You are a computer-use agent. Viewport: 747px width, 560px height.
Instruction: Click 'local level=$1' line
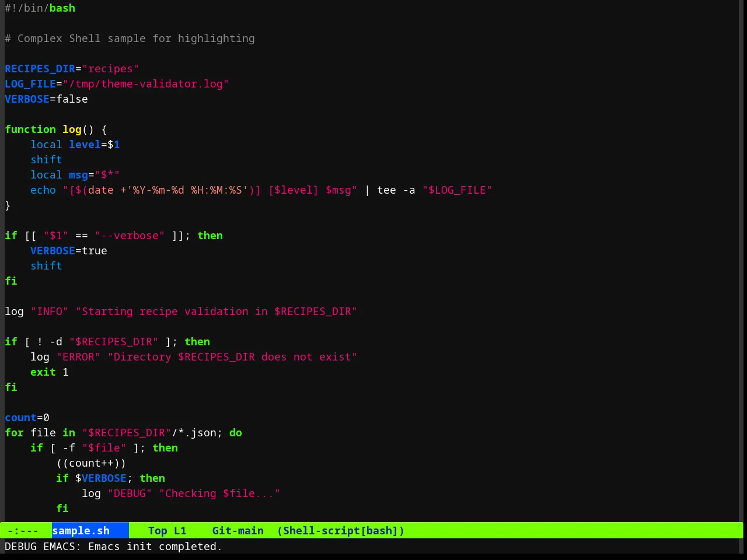point(75,145)
